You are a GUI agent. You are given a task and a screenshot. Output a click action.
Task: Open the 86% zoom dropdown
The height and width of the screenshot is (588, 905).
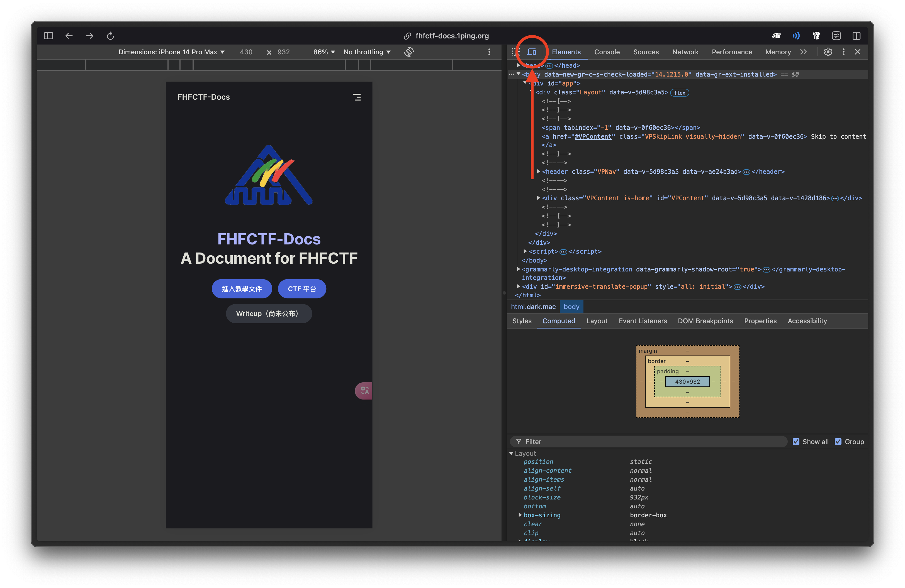pos(324,52)
